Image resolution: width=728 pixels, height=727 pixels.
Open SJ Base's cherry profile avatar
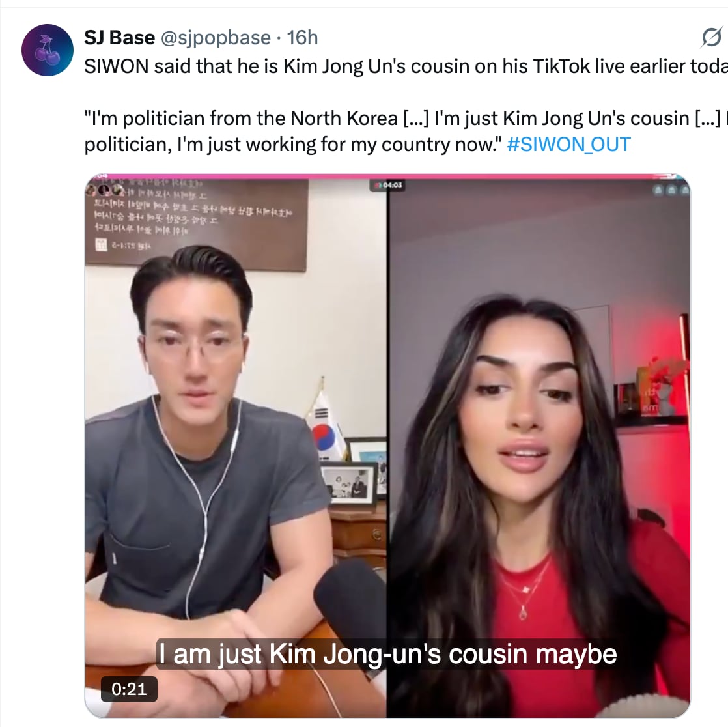[x=48, y=50]
